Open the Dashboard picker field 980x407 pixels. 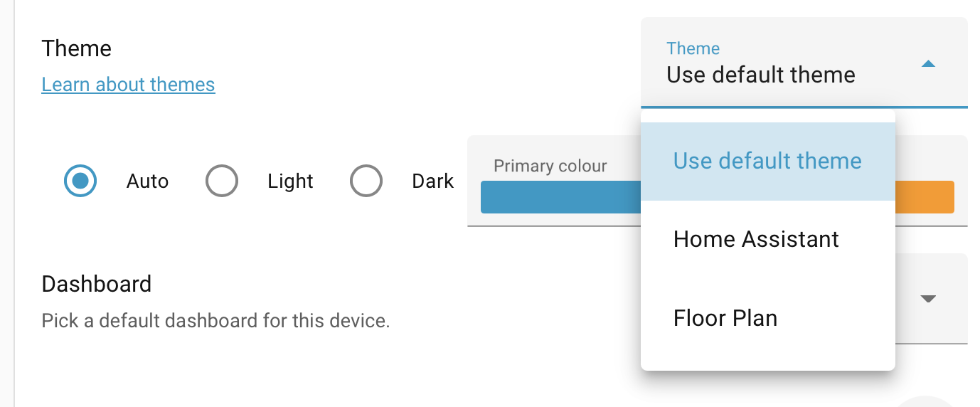[x=932, y=299]
